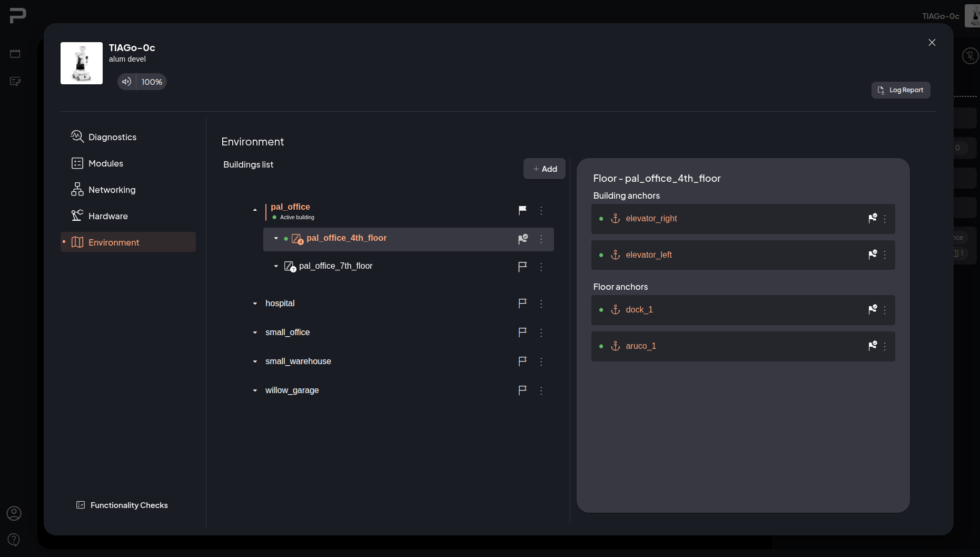980x557 pixels.
Task: Toggle flag for dock_1 floor anchor
Action: point(873,309)
